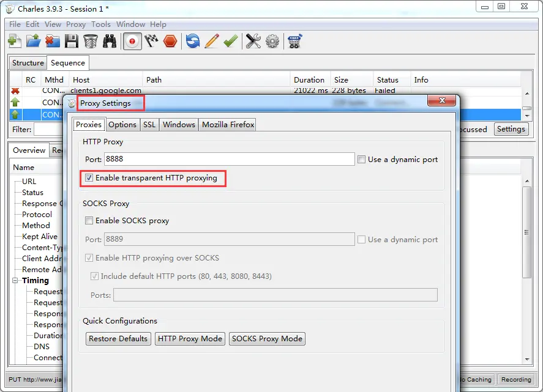Screen dimensions: 543x392
Task: Click the Settings button beside Filter
Action: 511,129
